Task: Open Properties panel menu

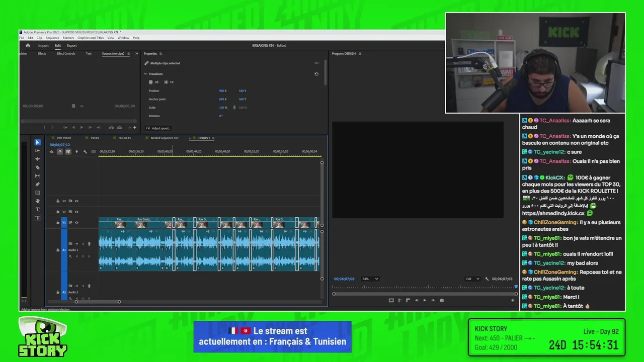Action: (x=160, y=54)
